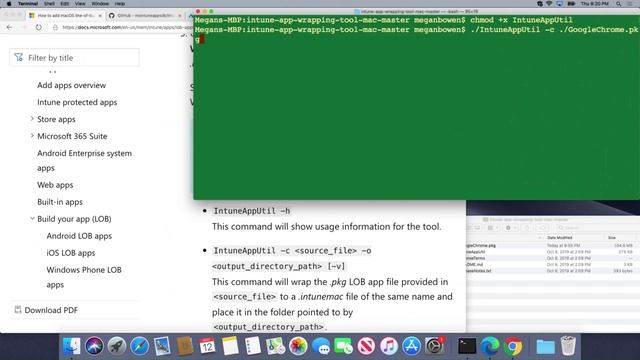
Task: Open News icon in Dock
Action: 366,346
